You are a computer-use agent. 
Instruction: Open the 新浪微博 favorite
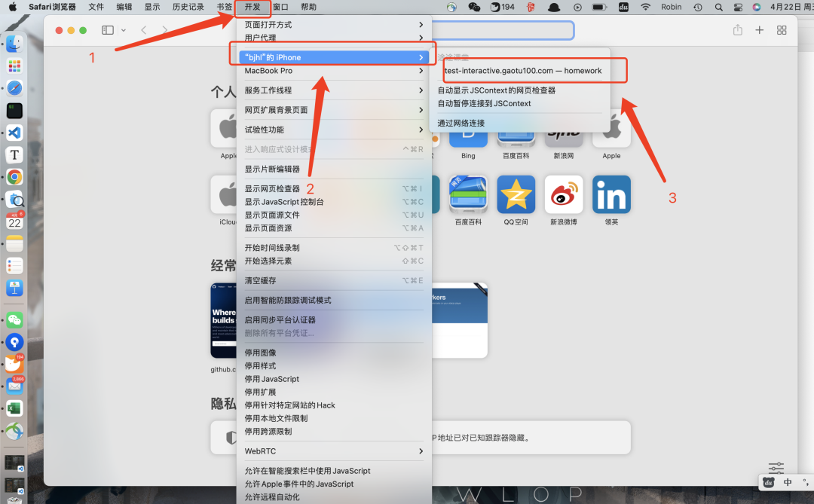pyautogui.click(x=564, y=194)
